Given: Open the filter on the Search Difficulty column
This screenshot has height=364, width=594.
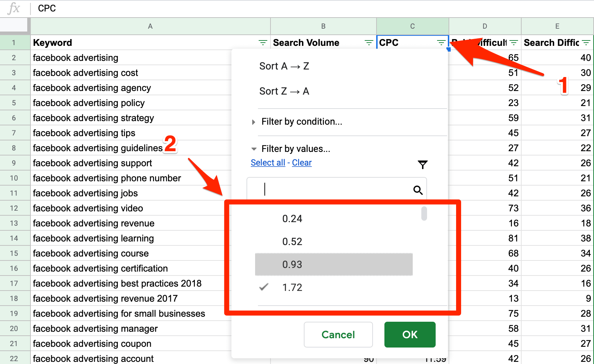Looking at the screenshot, I should click(586, 42).
